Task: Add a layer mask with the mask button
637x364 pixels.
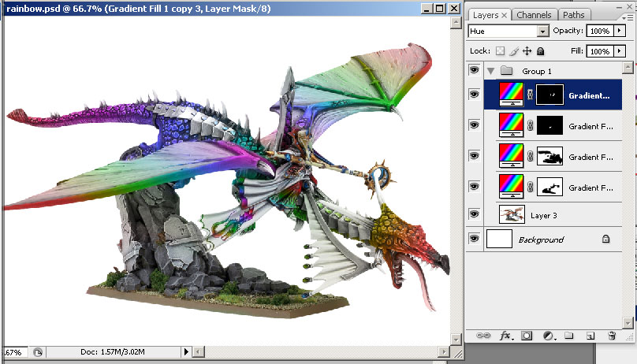Action: (527, 336)
